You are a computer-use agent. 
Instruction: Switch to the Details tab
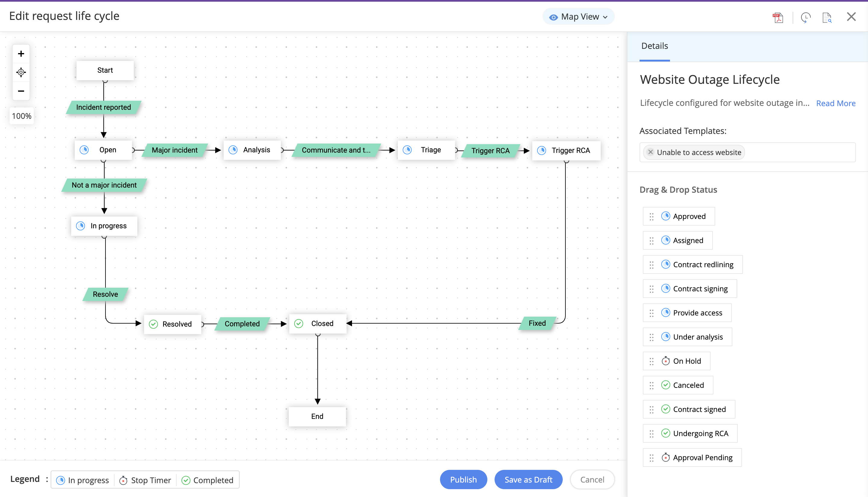654,46
